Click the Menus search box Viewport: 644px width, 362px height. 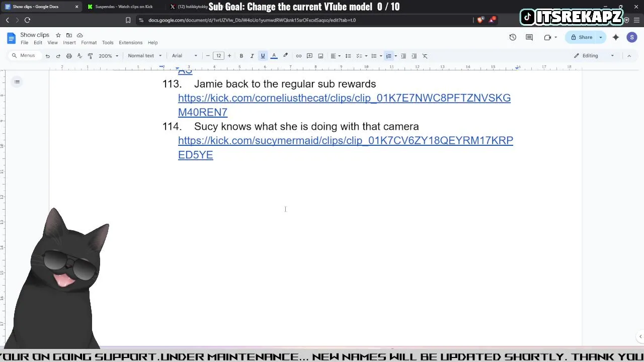(x=24, y=55)
